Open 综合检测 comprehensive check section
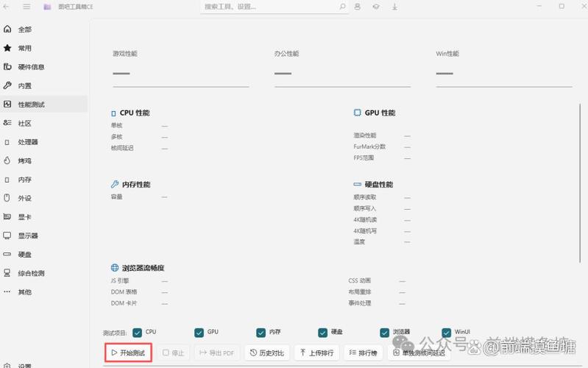Viewport: 588px width, 368px height. pyautogui.click(x=44, y=273)
